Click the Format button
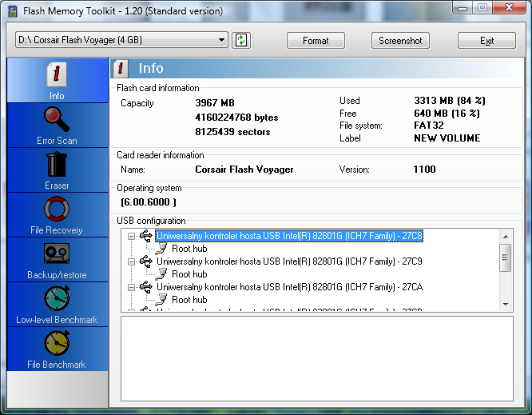This screenshot has height=415, width=532. [316, 41]
